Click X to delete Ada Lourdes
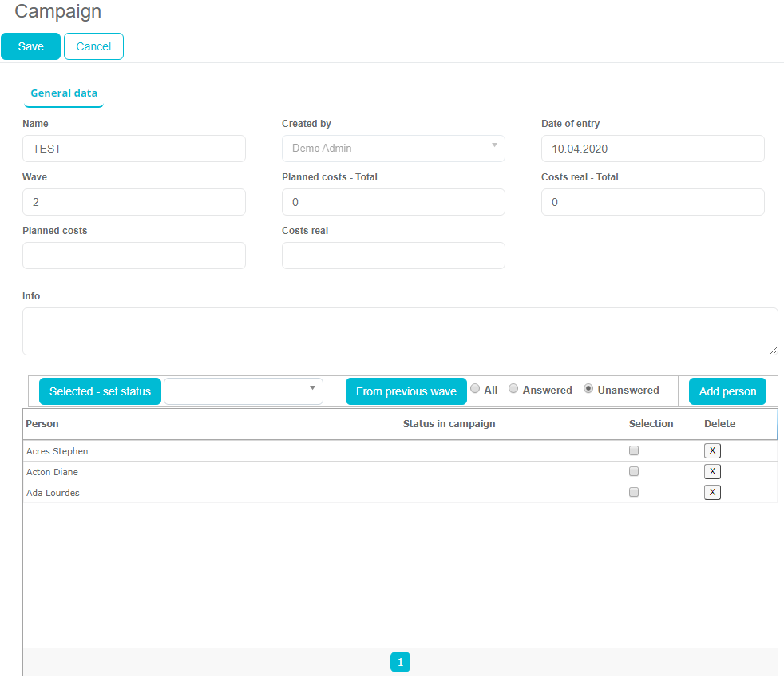 [712, 492]
